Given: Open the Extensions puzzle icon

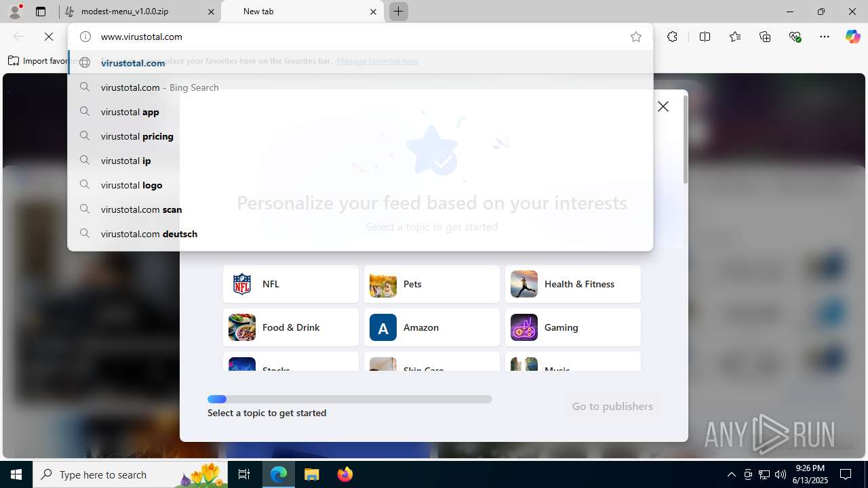Looking at the screenshot, I should [x=672, y=37].
